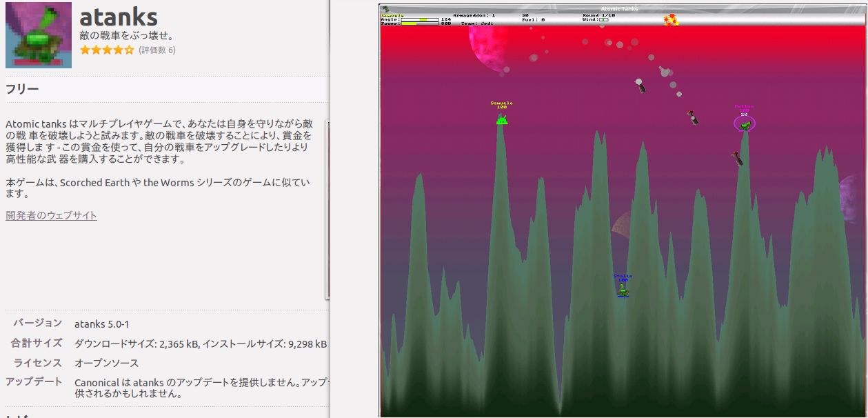This screenshot has height=418, width=868.
Task: Select Stalin's tank in the valley
Action: pos(623,290)
